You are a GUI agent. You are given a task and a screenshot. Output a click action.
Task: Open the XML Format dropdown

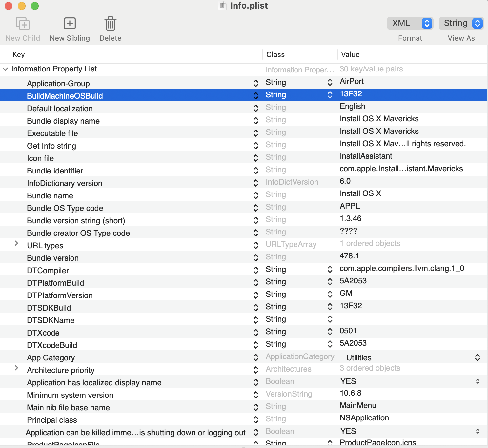point(410,23)
